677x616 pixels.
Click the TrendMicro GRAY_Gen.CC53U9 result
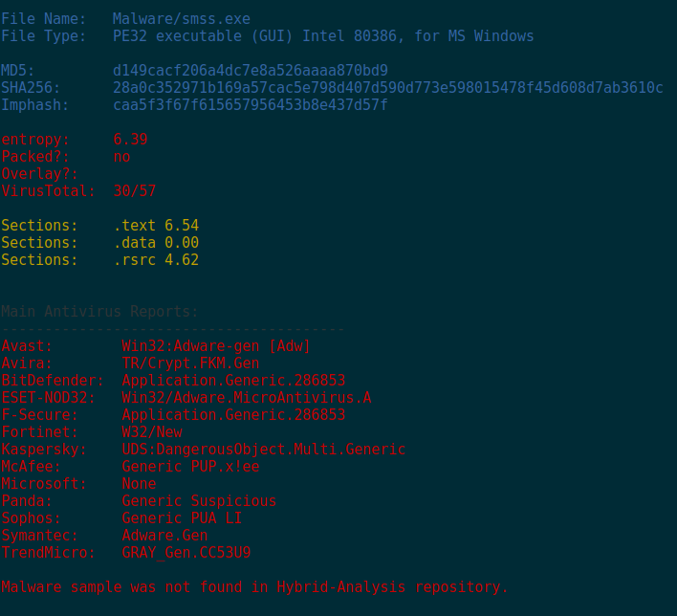(x=186, y=553)
